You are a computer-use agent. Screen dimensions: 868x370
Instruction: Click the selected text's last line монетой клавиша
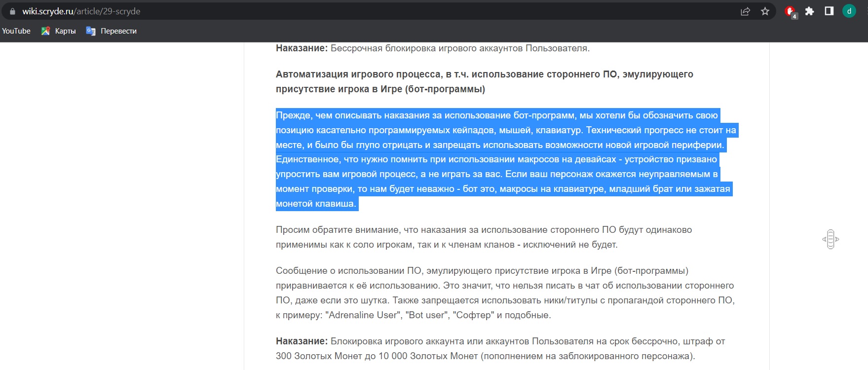pos(316,204)
